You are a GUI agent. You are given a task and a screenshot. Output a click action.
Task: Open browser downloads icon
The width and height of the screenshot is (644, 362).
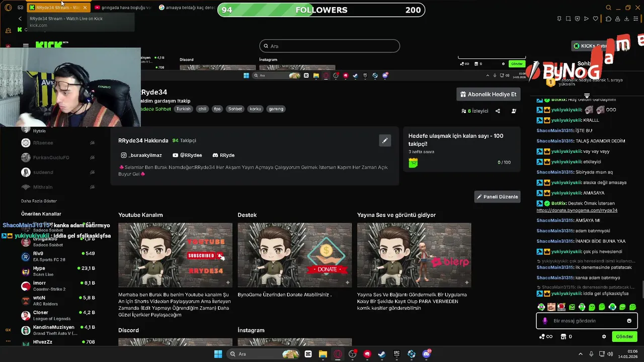point(626,19)
